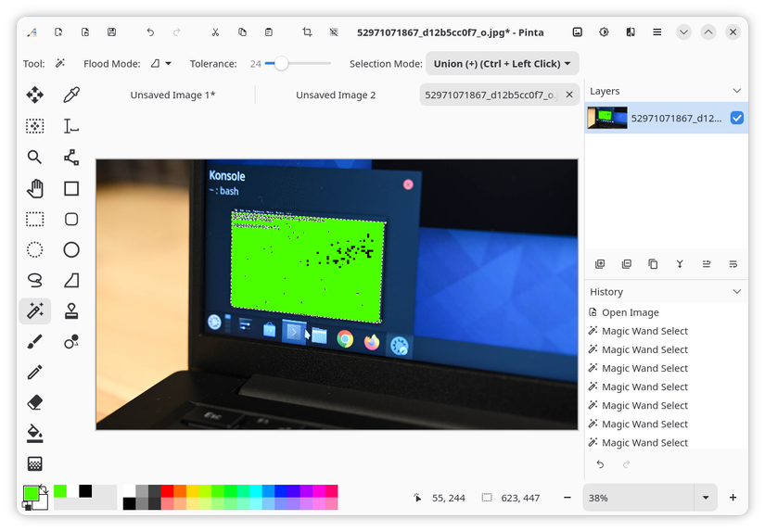This screenshot has width=765, height=532.
Task: Click the Open Image toolbar icon
Action: coord(85,32)
